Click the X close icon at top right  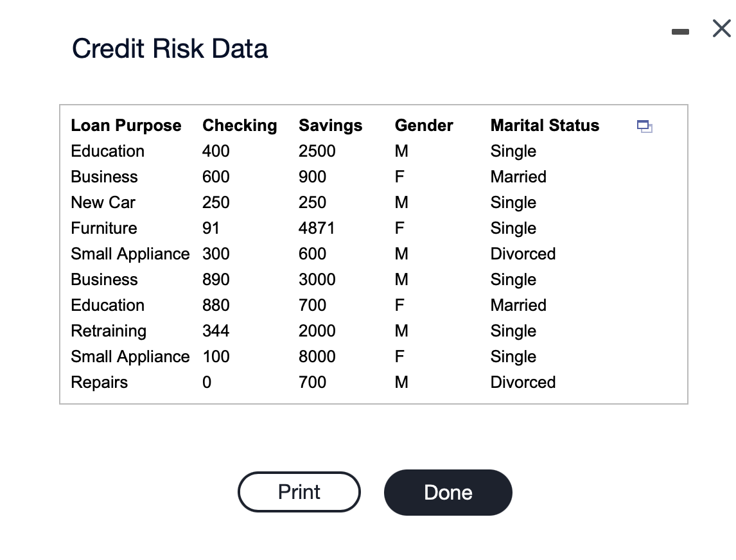coord(721,28)
